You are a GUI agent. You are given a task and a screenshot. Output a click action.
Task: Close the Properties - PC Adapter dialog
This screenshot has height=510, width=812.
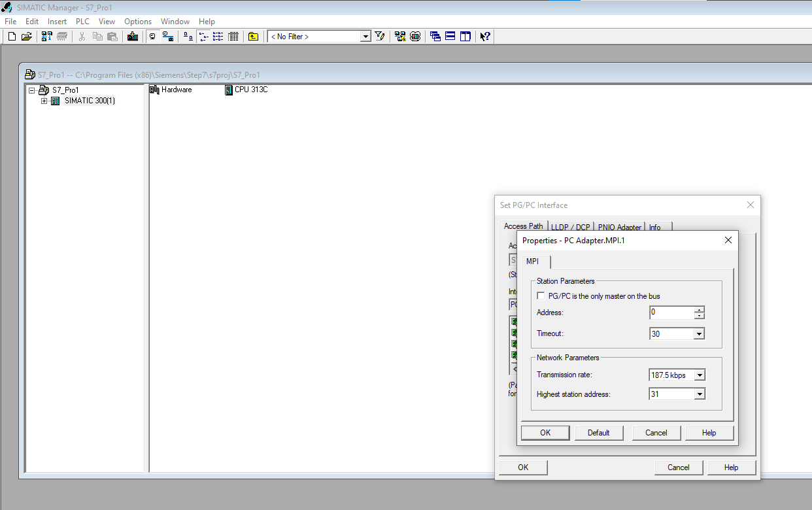point(728,240)
